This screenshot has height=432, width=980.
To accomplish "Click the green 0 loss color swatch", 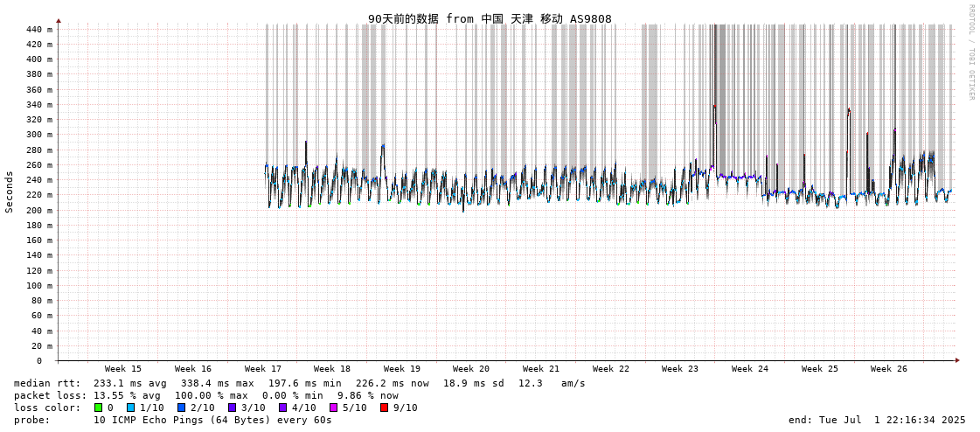I will (98, 408).
